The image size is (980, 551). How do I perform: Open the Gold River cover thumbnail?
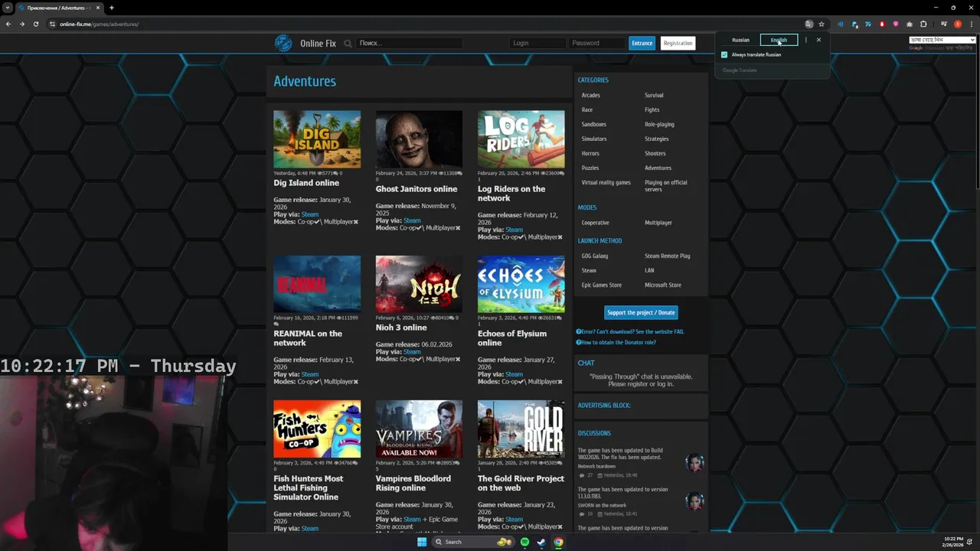521,429
